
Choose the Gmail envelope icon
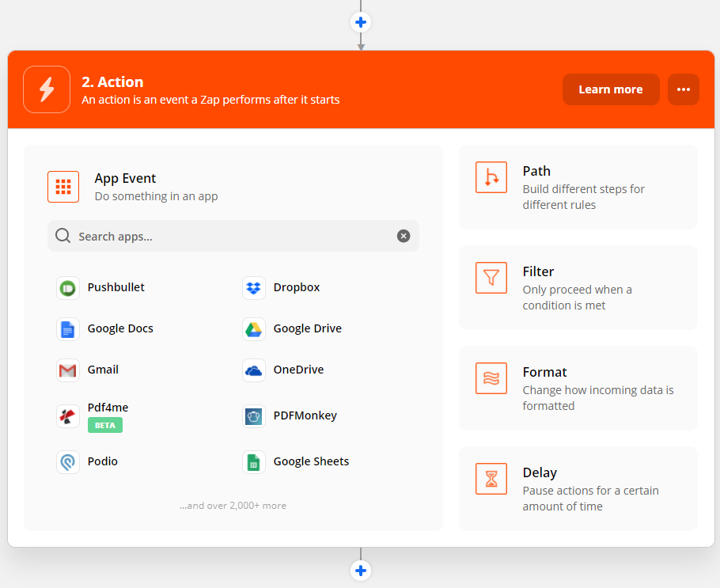68,370
